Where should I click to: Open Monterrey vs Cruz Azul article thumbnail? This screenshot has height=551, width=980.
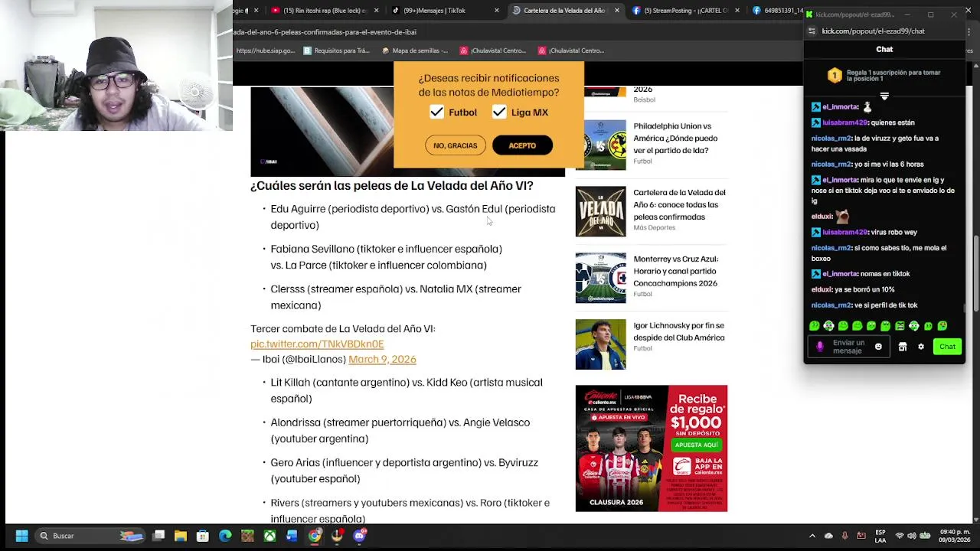click(600, 278)
